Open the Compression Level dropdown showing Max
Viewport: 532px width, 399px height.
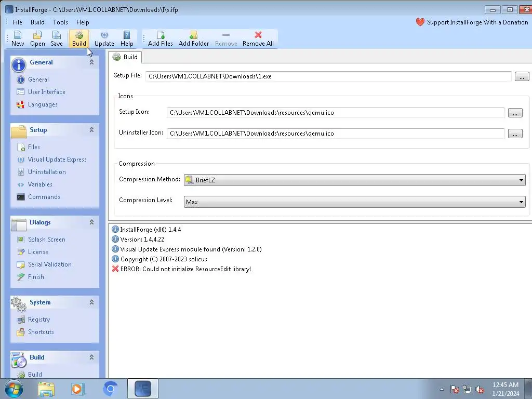[354, 202]
